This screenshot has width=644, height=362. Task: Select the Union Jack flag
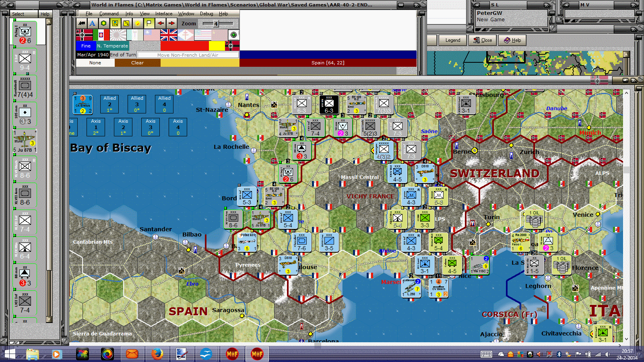click(x=169, y=35)
